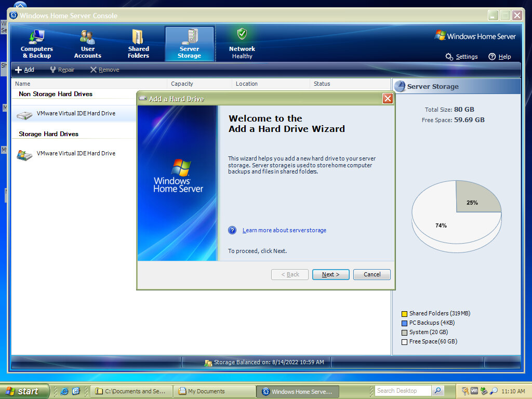532x399 pixels.
Task: Open Settings with the gear icon
Action: 449,57
